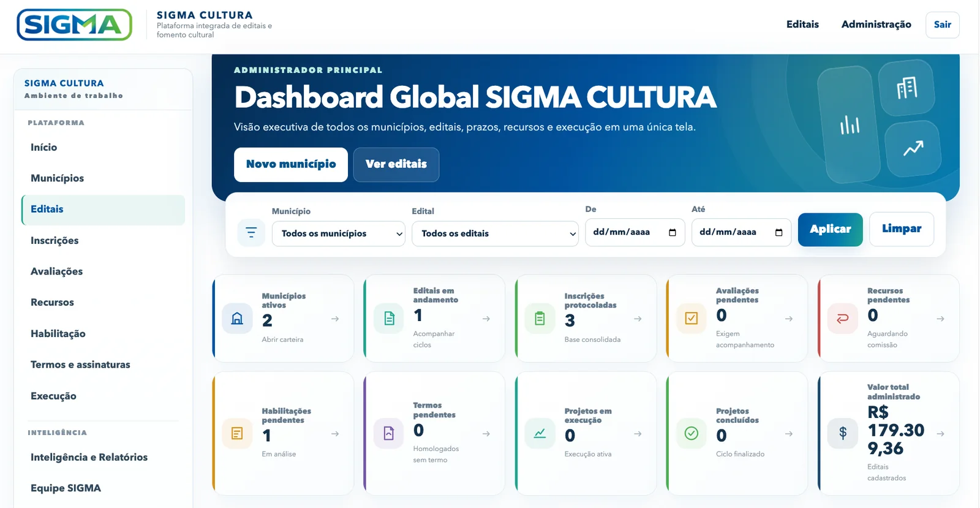Open Avaliações in the sidebar
This screenshot has height=508, width=980.
(103, 271)
